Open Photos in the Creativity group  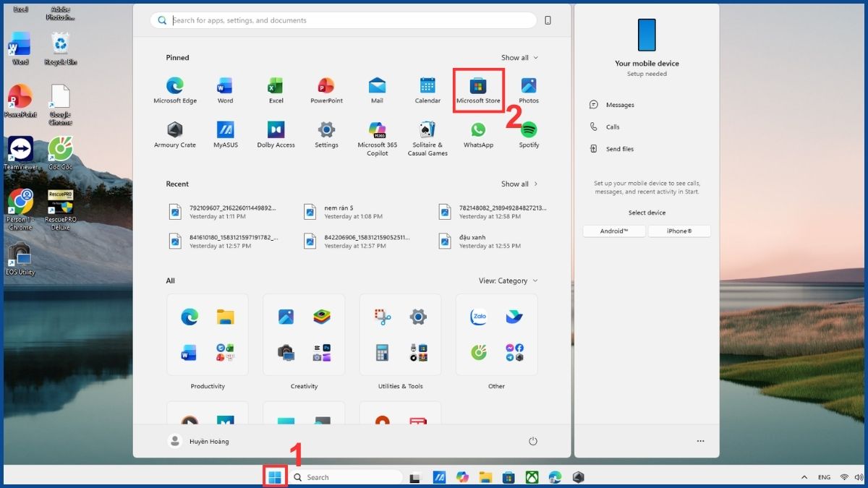point(286,317)
